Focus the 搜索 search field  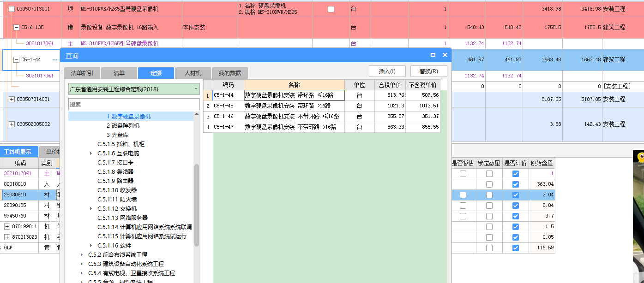pos(134,104)
